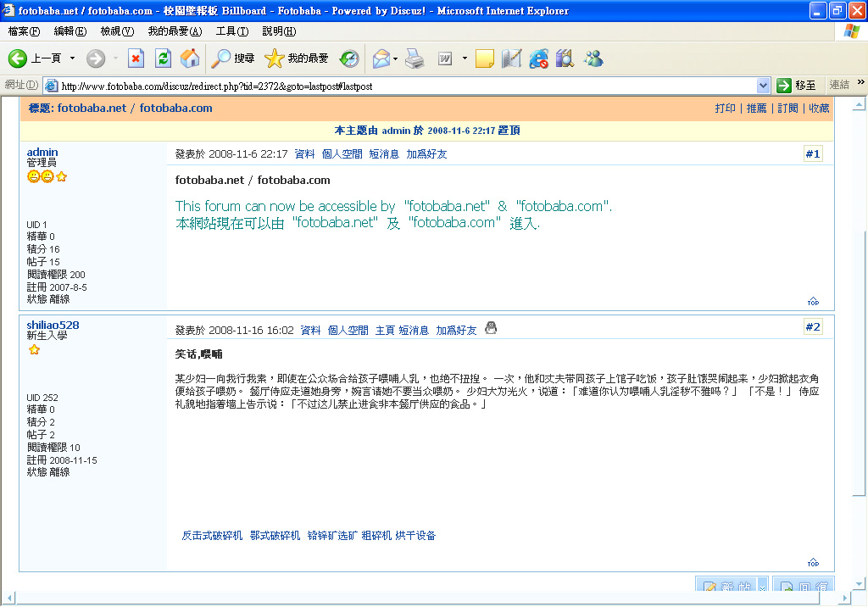Send 短消息 to admin
The height and width of the screenshot is (607, 868).
pyautogui.click(x=384, y=154)
